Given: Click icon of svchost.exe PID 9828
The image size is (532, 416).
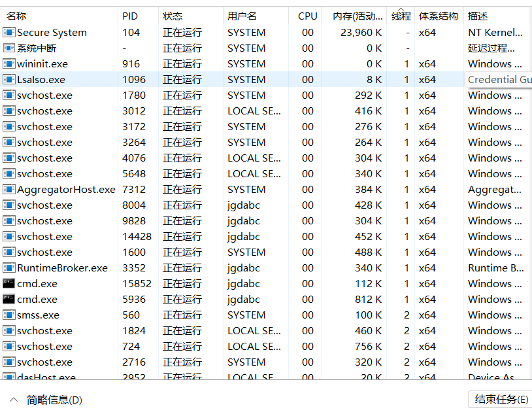Looking at the screenshot, I should coord(8,220).
